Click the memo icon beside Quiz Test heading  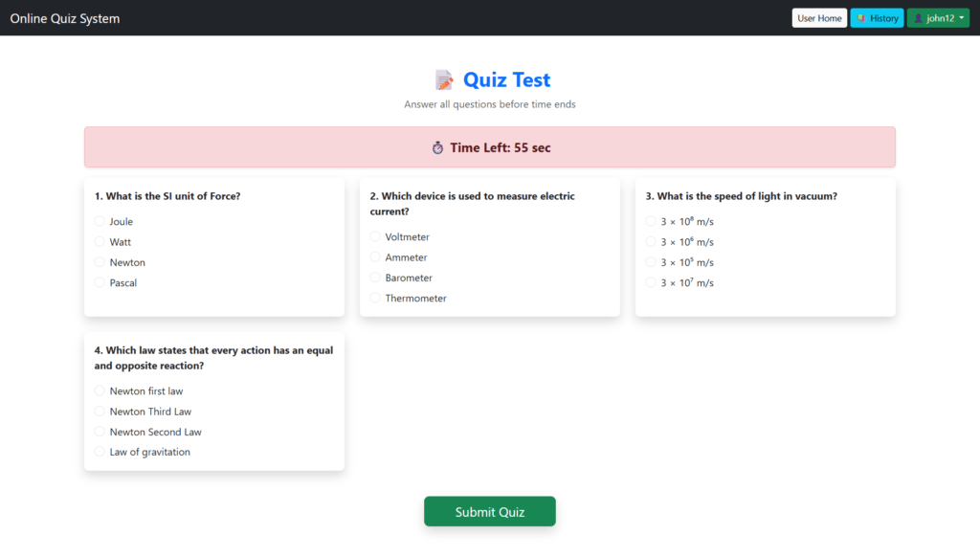click(442, 79)
